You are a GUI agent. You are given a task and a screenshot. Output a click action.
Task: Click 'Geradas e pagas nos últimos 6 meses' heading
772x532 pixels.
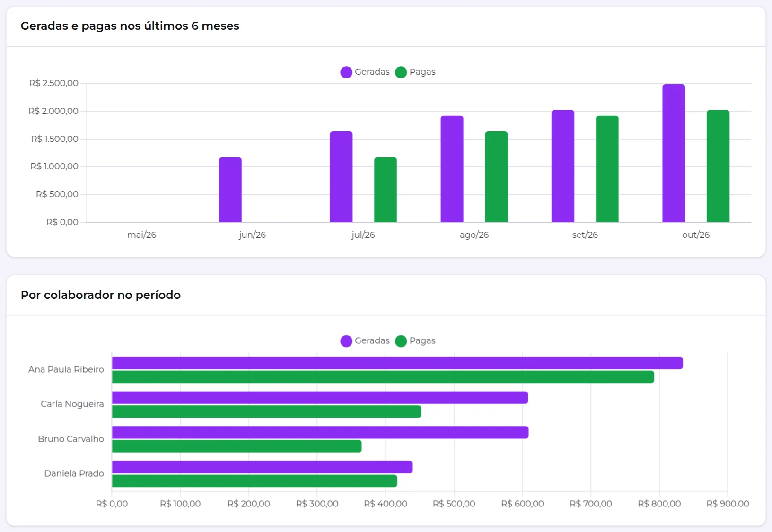pyautogui.click(x=130, y=26)
